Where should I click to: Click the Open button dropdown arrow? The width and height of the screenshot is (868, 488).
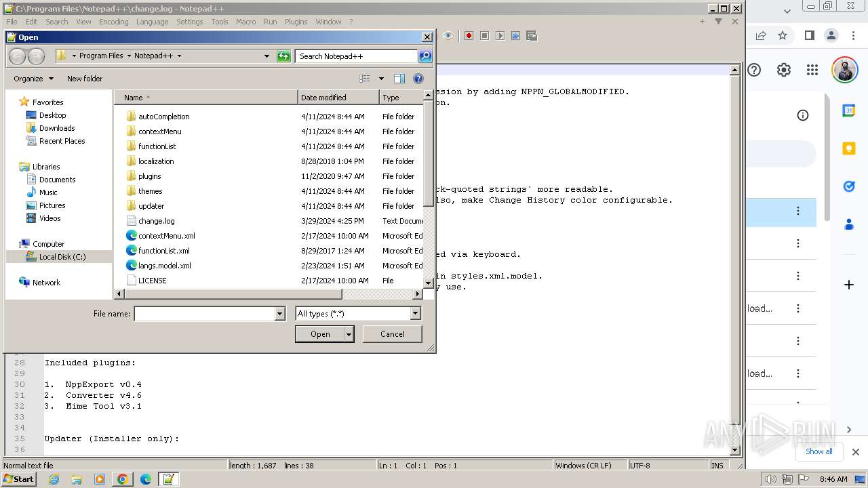349,333
